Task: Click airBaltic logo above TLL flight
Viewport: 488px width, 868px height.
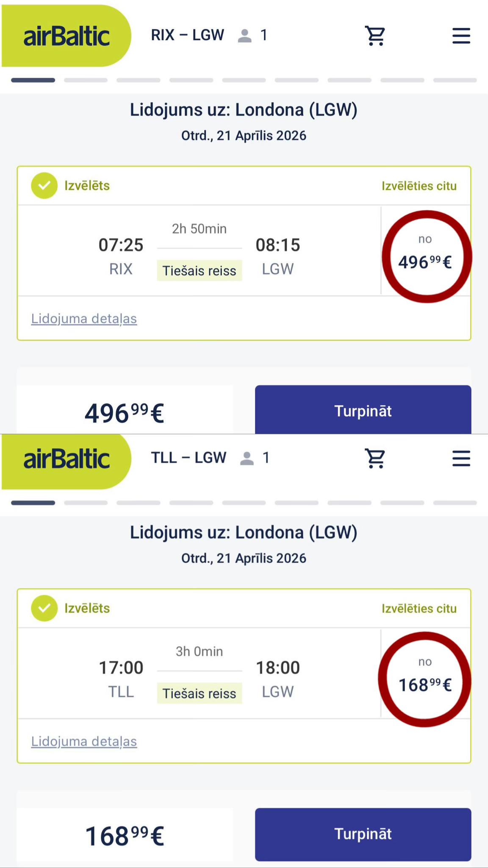Action: pos(67,459)
